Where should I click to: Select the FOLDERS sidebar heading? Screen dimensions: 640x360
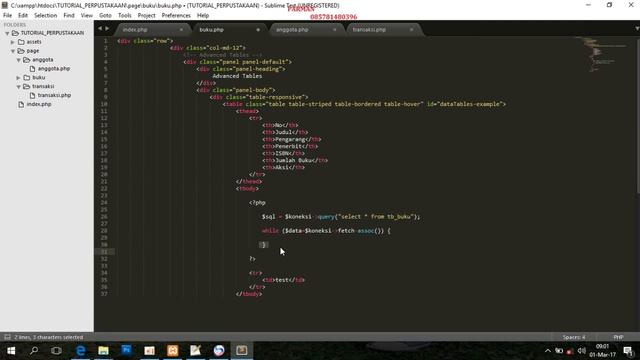[15, 25]
